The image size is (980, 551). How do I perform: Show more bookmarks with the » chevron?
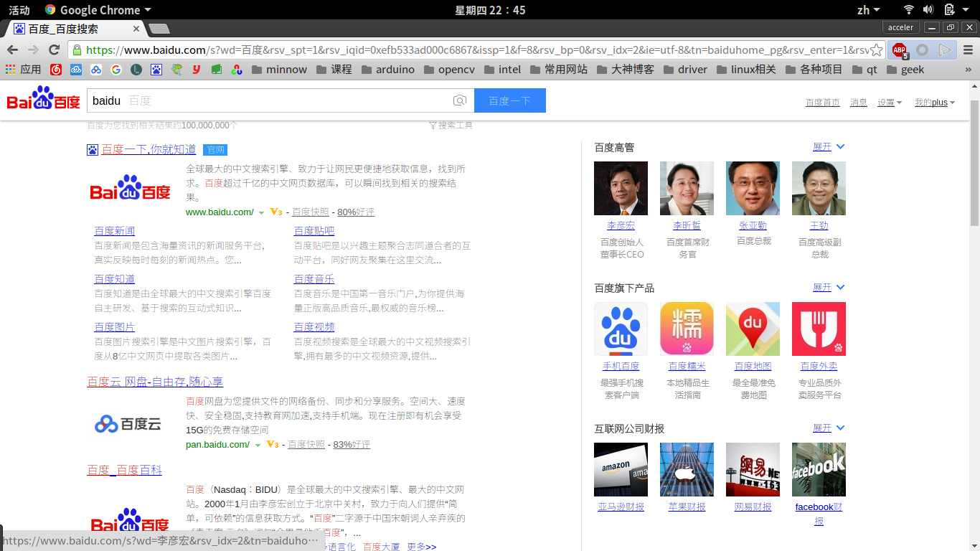(968, 70)
